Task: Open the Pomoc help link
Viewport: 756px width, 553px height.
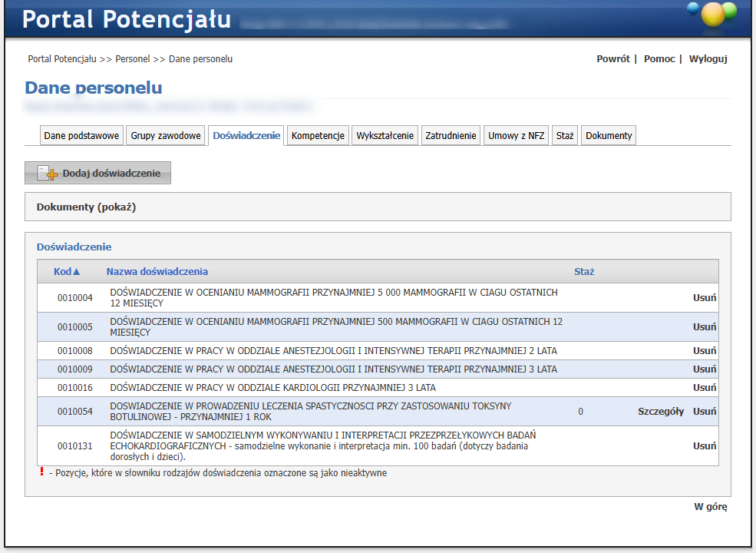Action: pos(659,59)
